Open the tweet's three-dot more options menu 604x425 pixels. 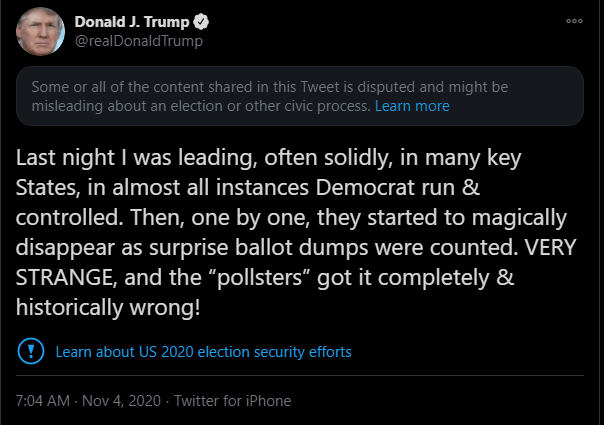click(x=574, y=21)
